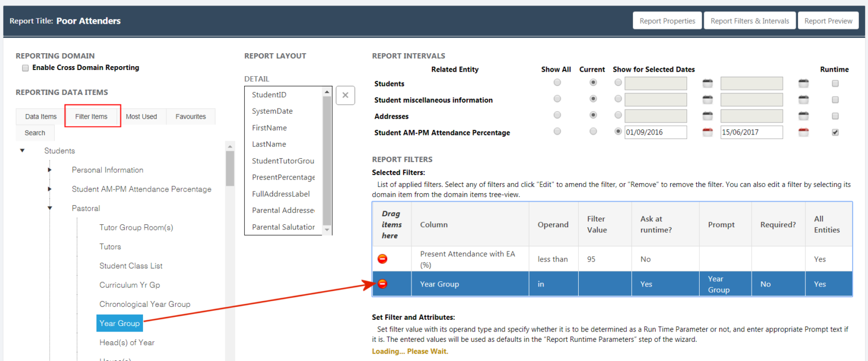
Task: Remove the Year Group filter
Action: 383,284
